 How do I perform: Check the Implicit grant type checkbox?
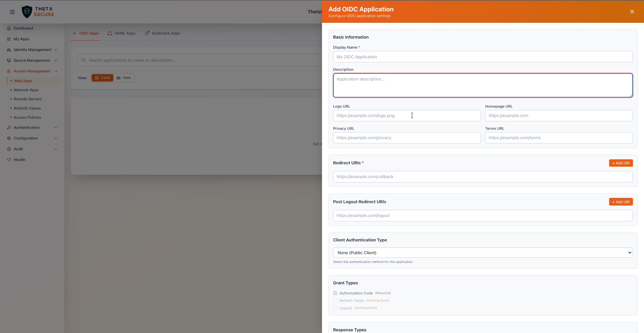tap(335, 308)
